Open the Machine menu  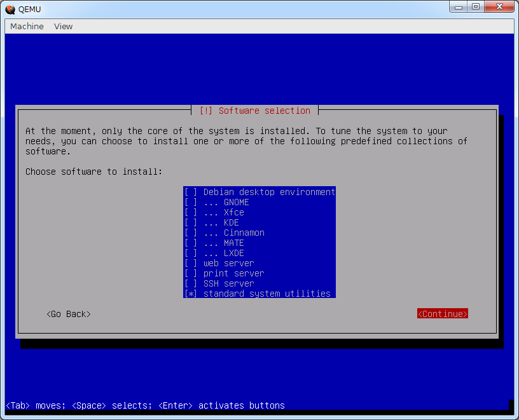(27, 27)
